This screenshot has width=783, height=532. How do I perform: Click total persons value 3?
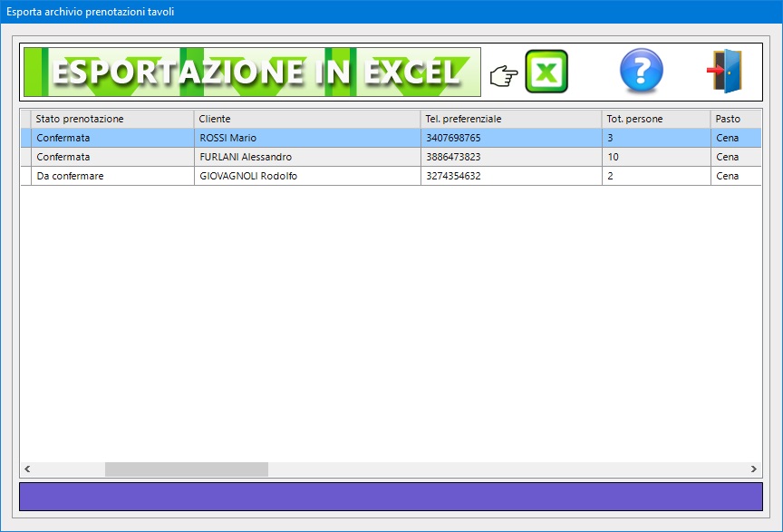[x=656, y=138]
